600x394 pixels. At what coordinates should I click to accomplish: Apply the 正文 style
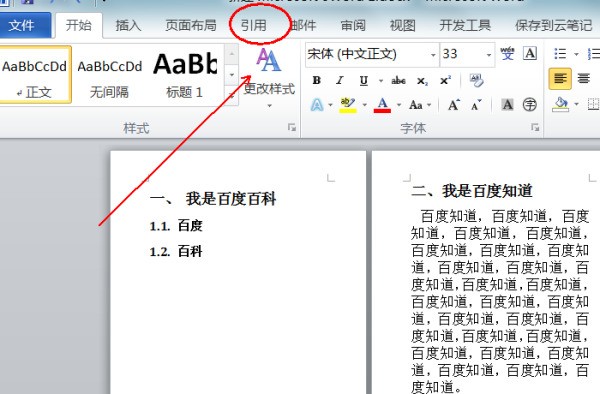35,75
